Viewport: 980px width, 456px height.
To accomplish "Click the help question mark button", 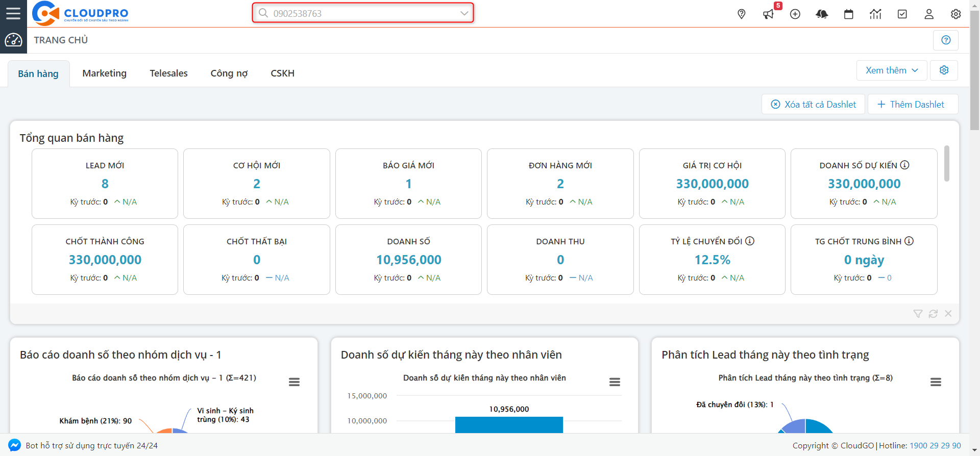I will pos(946,40).
